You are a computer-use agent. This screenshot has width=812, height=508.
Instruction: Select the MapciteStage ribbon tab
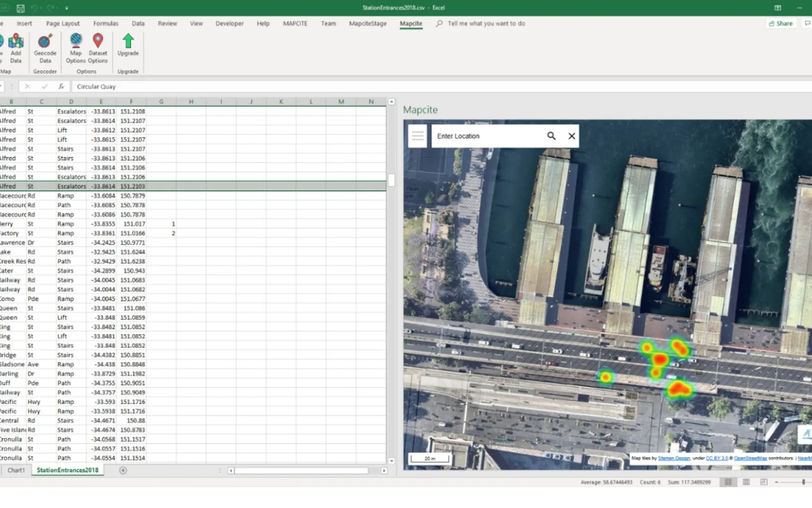click(x=368, y=23)
